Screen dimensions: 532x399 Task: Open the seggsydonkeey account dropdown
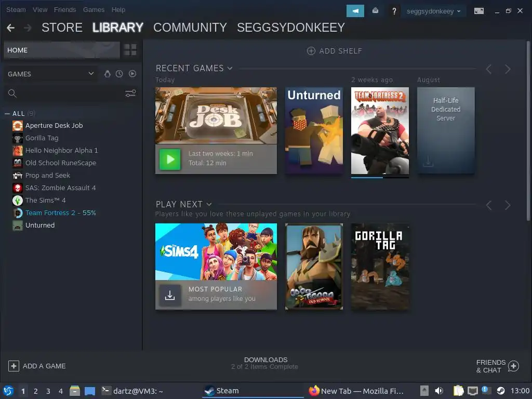[434, 11]
